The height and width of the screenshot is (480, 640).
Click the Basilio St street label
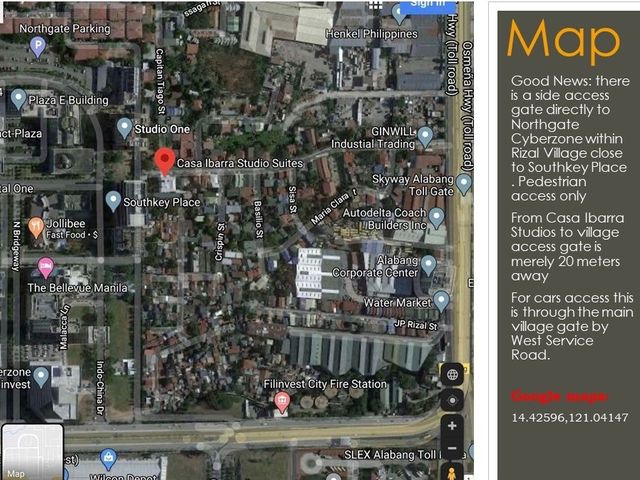(258, 219)
